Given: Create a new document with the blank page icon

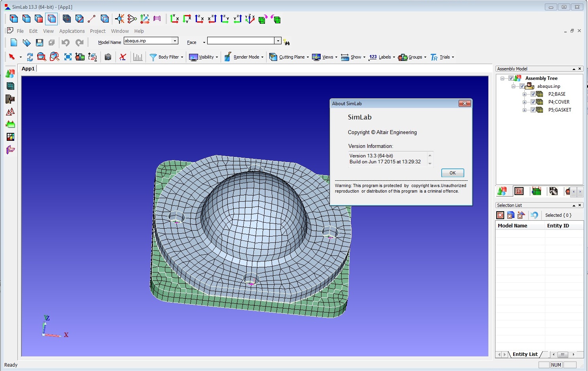Looking at the screenshot, I should point(14,42).
